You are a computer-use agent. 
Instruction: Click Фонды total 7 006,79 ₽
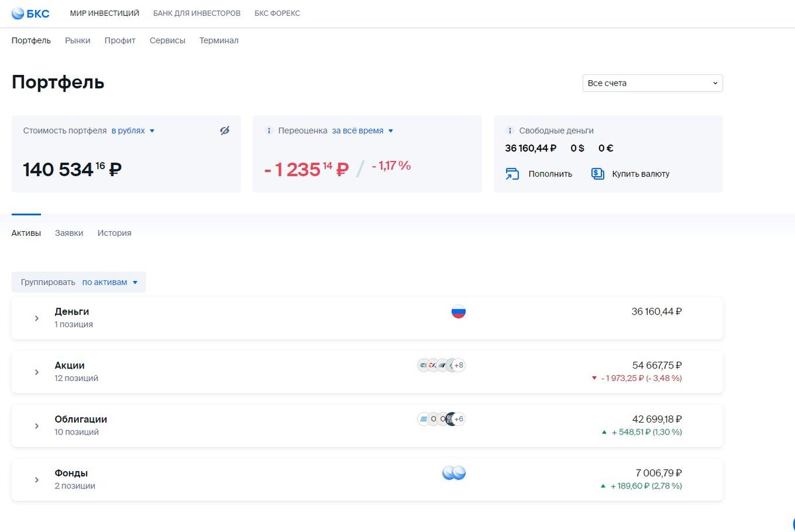pyautogui.click(x=659, y=473)
